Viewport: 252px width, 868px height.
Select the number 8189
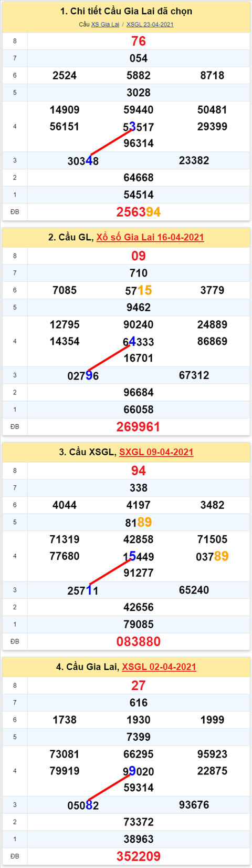(139, 522)
